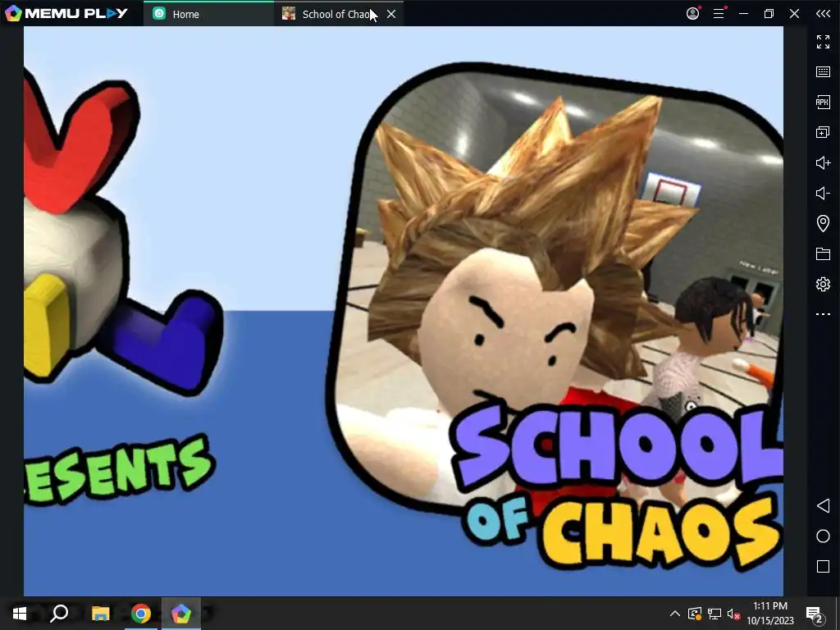Collapse the MEmu sidebar with triple chevron
Viewport: 840px width, 630px height.
pyautogui.click(x=823, y=13)
